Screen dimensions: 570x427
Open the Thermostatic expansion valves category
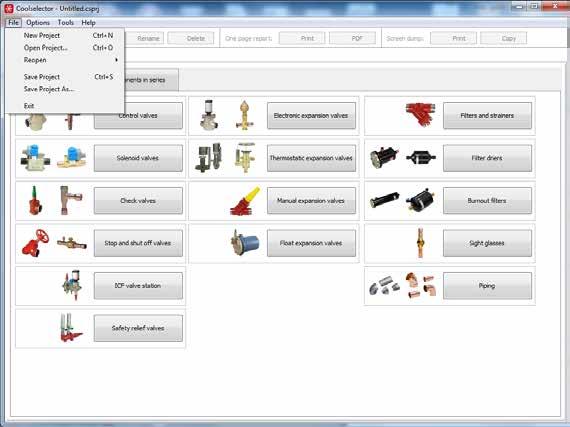tap(311, 158)
